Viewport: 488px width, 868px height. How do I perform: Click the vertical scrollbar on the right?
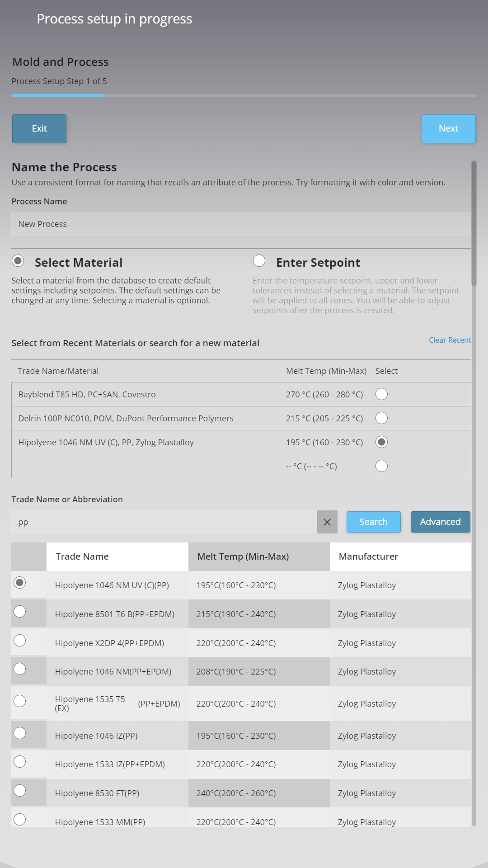pyautogui.click(x=474, y=224)
